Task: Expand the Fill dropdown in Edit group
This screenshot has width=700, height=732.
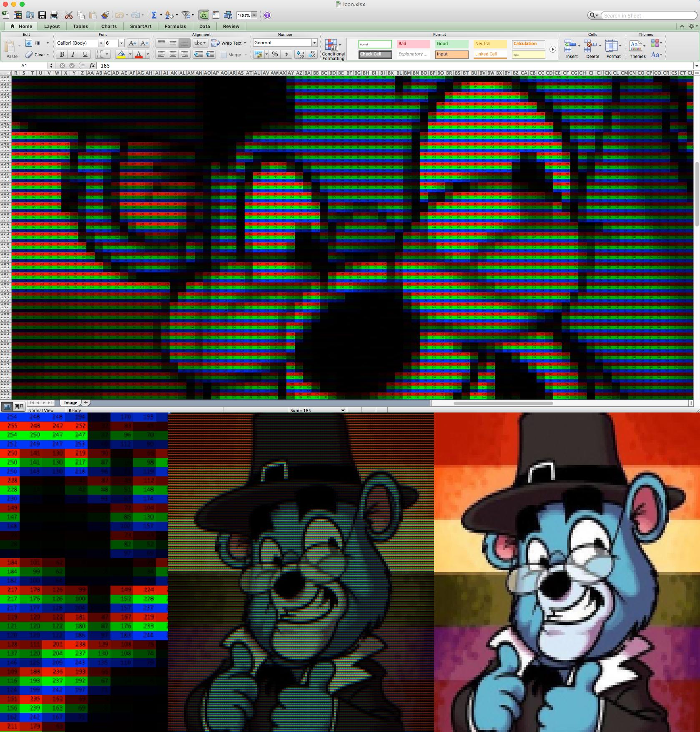Action: pyautogui.click(x=48, y=43)
